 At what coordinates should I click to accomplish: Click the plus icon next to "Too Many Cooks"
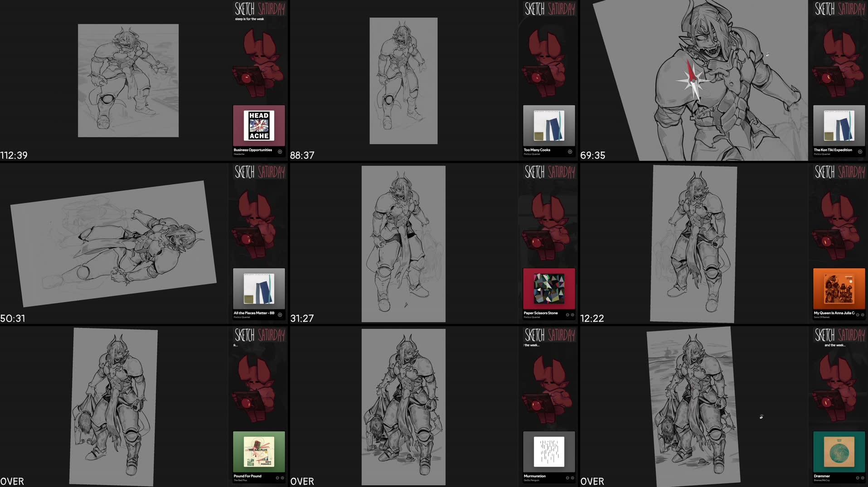(570, 151)
